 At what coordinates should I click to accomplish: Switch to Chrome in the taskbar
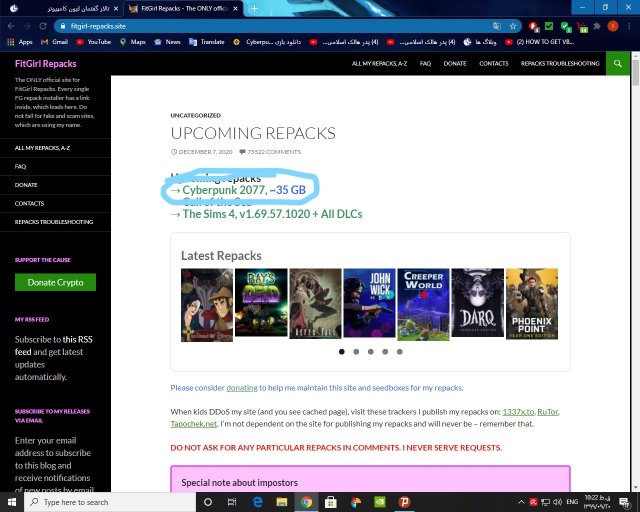306,502
